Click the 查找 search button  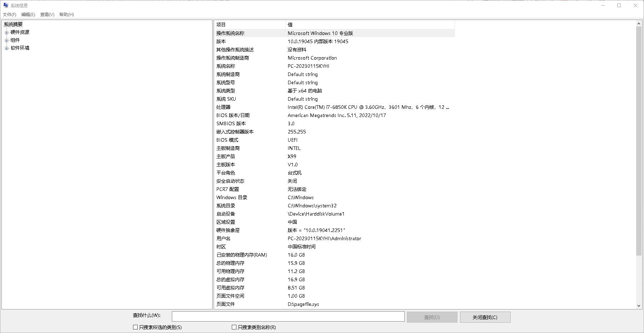coord(432,317)
